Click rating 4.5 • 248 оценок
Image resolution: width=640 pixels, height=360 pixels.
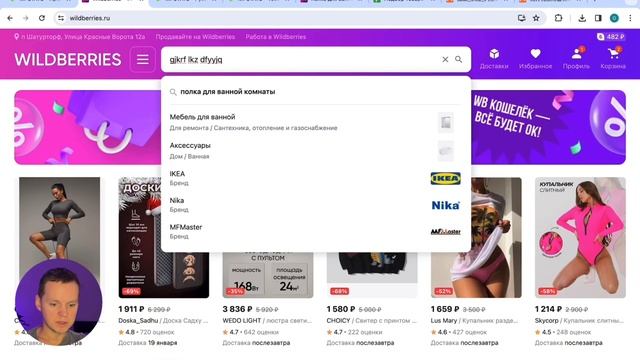(563, 332)
